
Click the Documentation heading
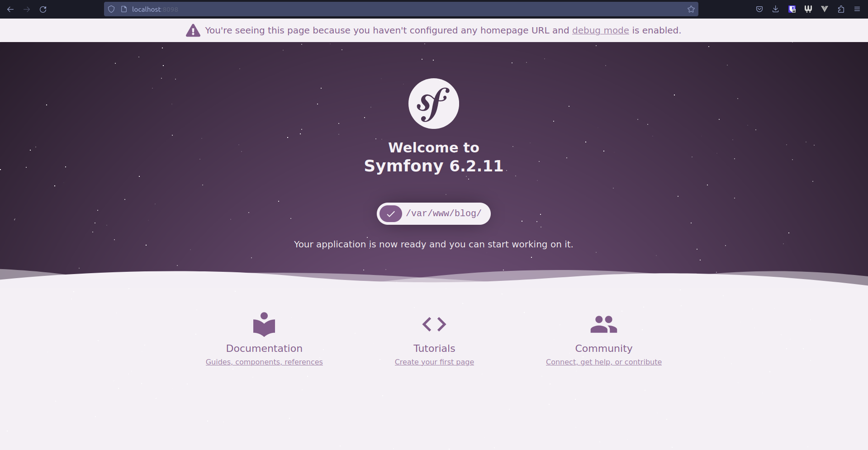tap(264, 348)
